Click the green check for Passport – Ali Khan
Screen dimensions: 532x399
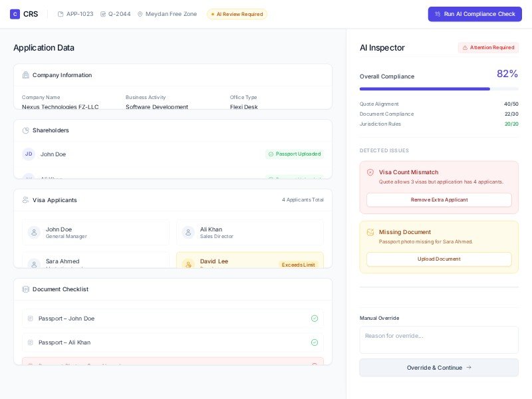tap(315, 342)
